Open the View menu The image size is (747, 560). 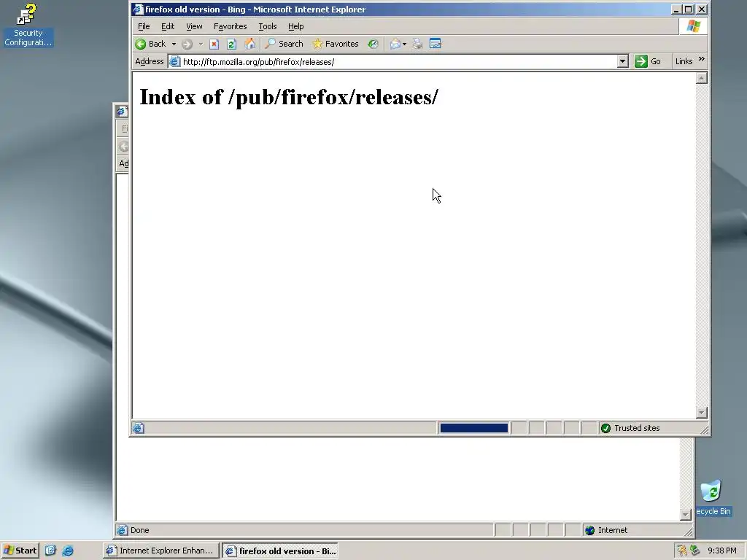194,26
